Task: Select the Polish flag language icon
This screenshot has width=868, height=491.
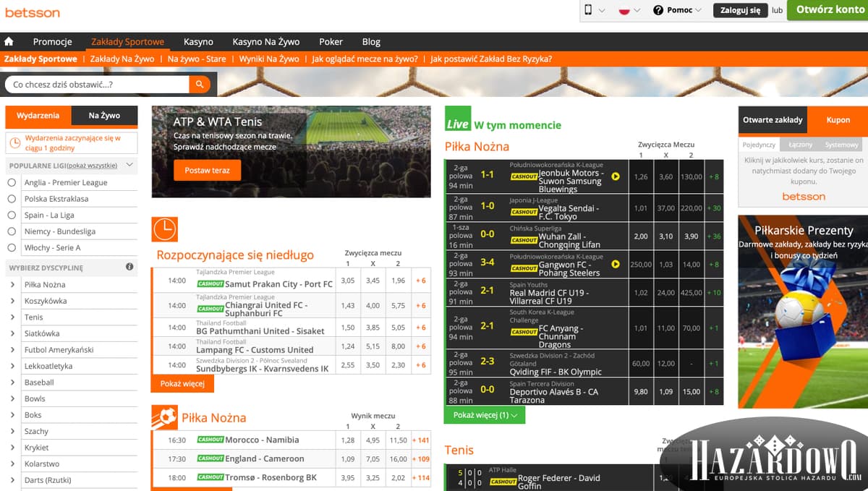Action: pos(624,11)
